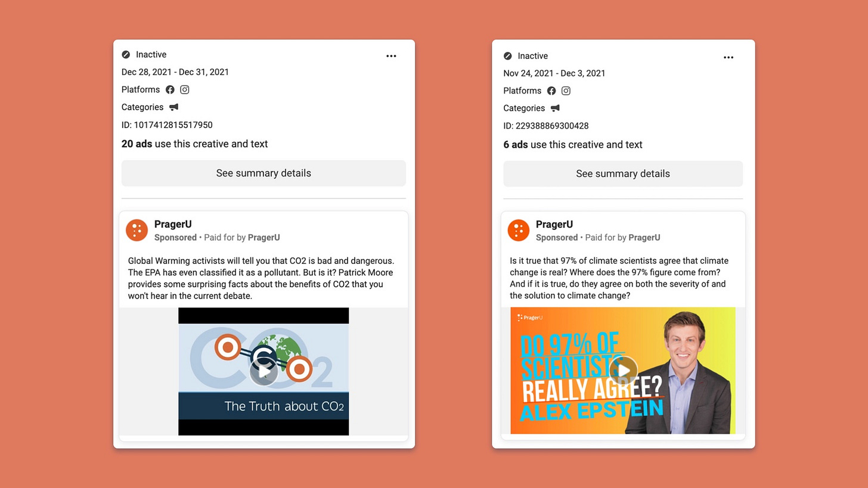This screenshot has height=488, width=868.
Task: Click the "Is it true that 97%" ad description
Action: tap(619, 278)
